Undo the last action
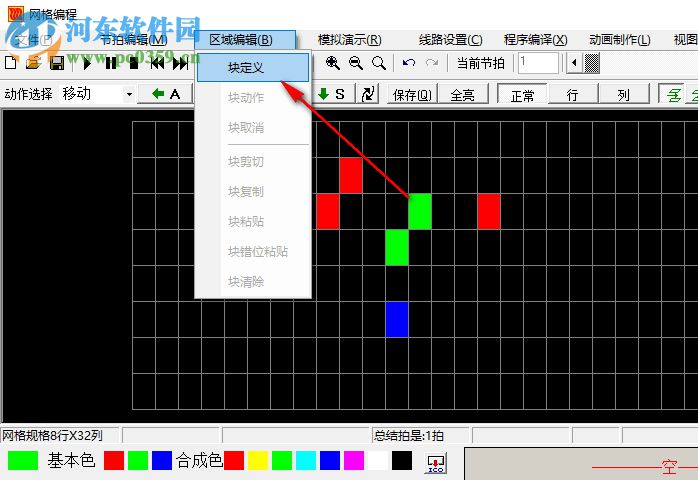 409,63
